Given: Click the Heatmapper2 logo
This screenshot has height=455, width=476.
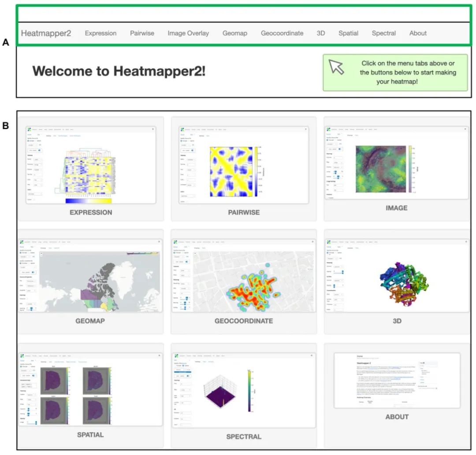Looking at the screenshot, I should click(x=45, y=33).
